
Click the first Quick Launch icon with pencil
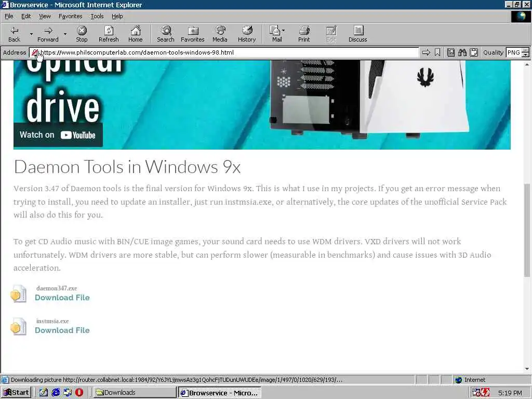tap(44, 393)
